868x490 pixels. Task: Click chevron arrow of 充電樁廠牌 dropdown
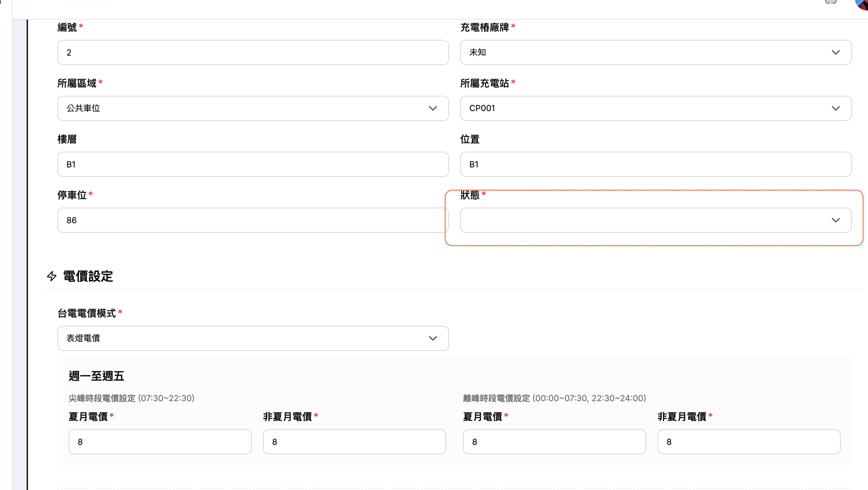click(835, 52)
